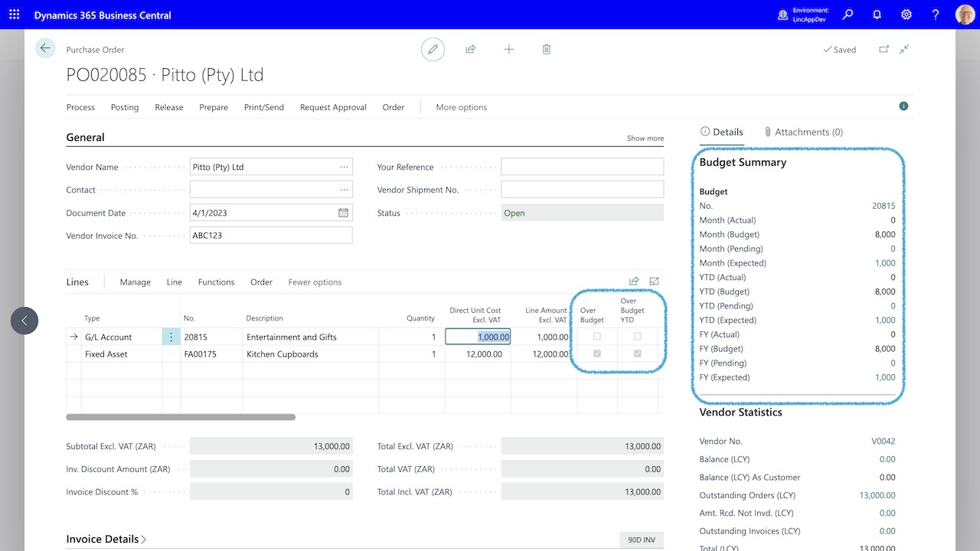Select Direct Unit Cost 1,000.00 cell

click(x=478, y=337)
